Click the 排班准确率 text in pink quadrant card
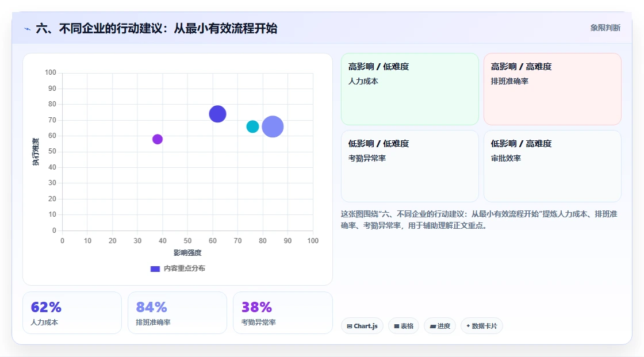Screen dimensions: 644x357 (509, 81)
